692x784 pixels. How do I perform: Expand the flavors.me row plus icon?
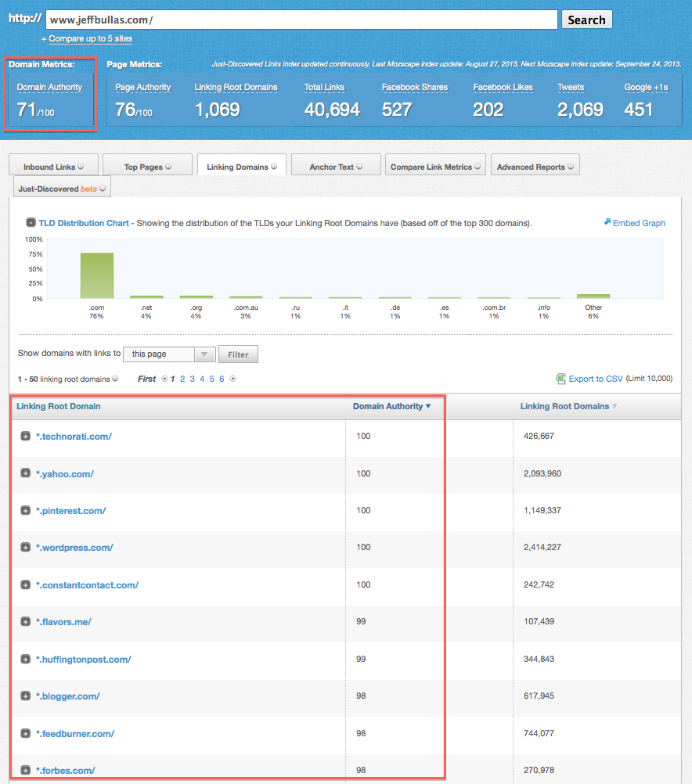point(26,621)
